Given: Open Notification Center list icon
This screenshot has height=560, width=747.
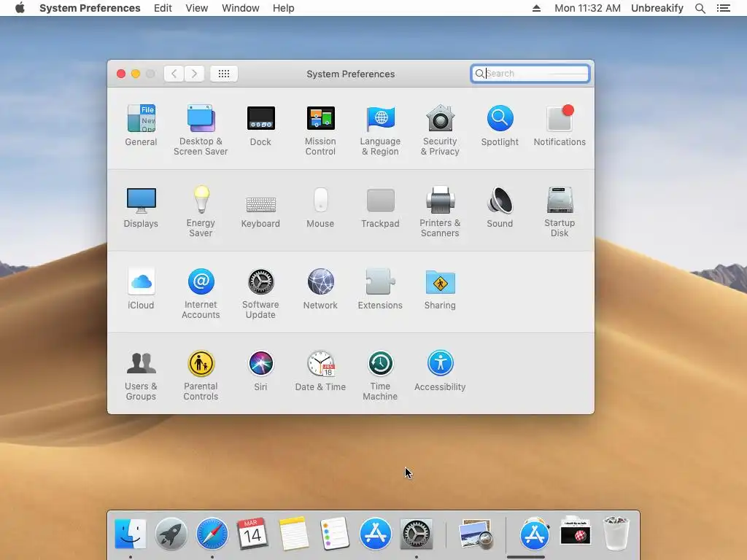Looking at the screenshot, I should coord(724,8).
